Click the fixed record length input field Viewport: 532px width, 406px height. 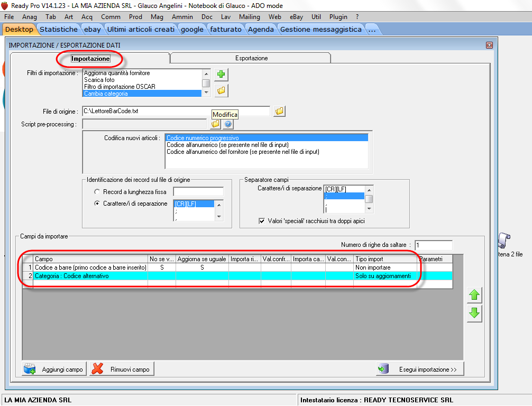click(x=198, y=192)
